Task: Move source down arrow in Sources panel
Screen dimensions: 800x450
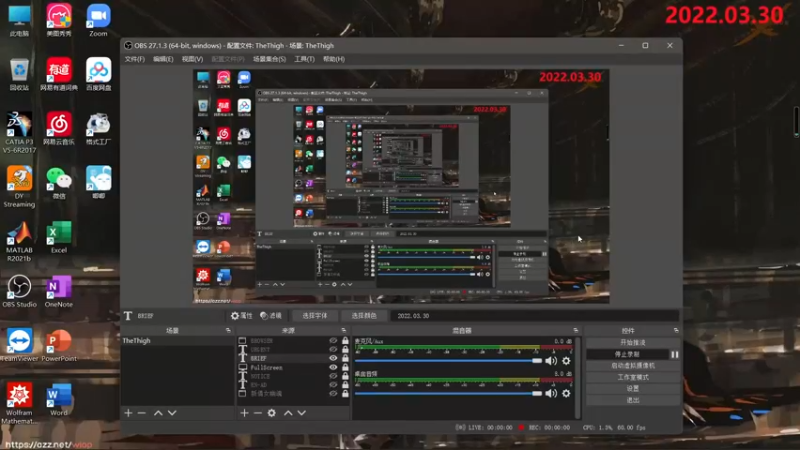Action: [302, 413]
